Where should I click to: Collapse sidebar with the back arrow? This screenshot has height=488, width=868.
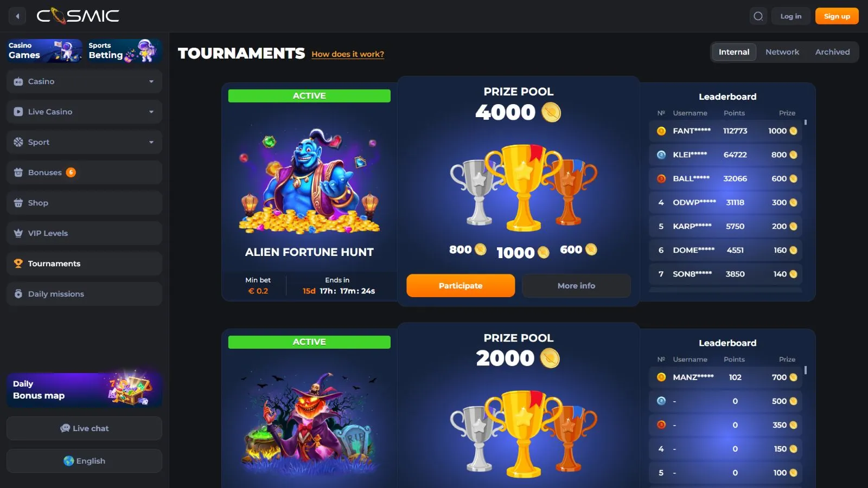click(17, 16)
